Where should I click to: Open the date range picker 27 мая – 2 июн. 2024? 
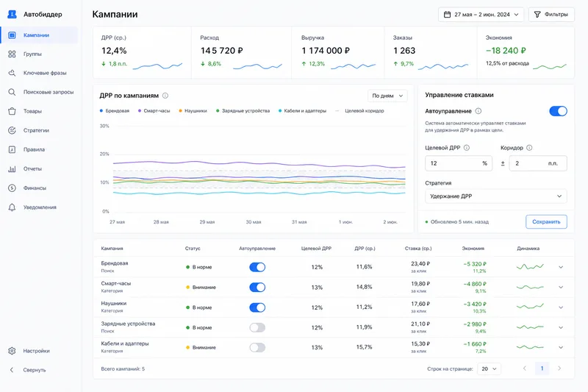(481, 15)
